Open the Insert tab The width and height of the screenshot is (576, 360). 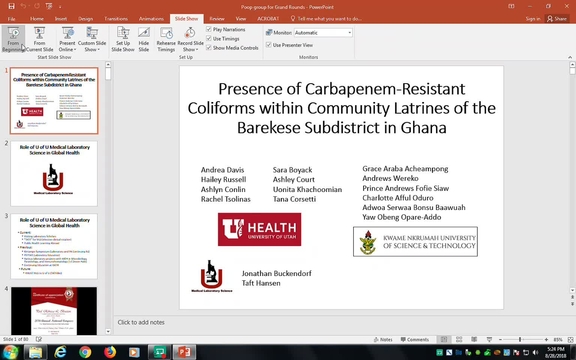(61, 19)
